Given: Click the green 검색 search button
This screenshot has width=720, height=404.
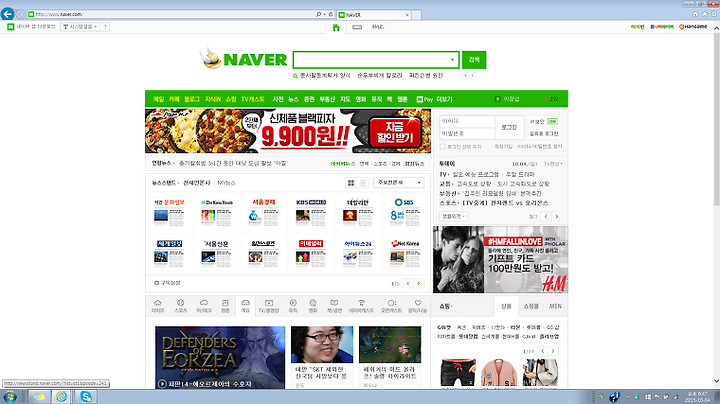Looking at the screenshot, I should (474, 60).
